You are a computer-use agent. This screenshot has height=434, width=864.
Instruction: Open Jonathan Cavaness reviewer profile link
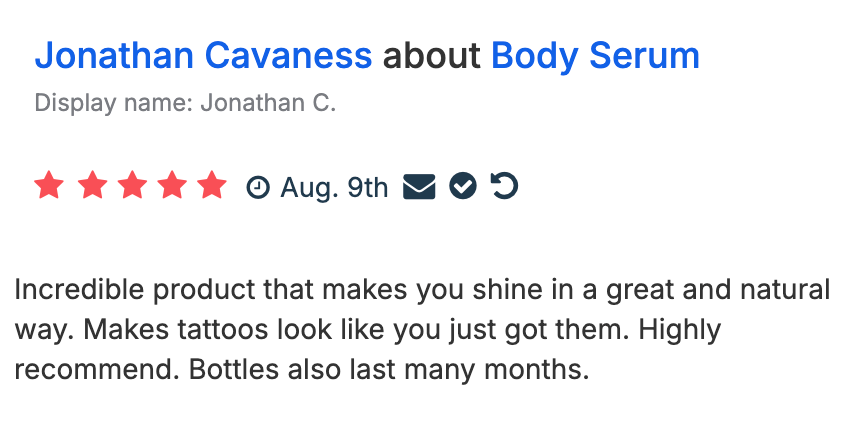point(203,56)
